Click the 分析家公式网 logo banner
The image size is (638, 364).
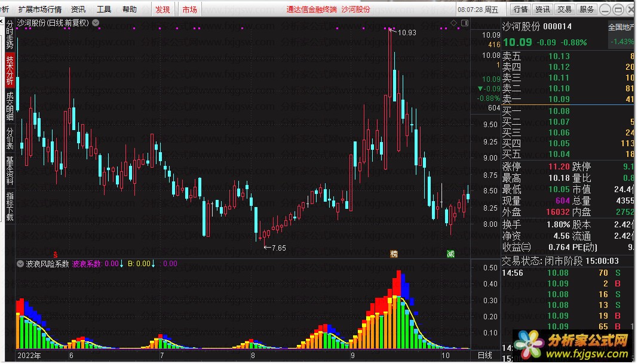573,347
